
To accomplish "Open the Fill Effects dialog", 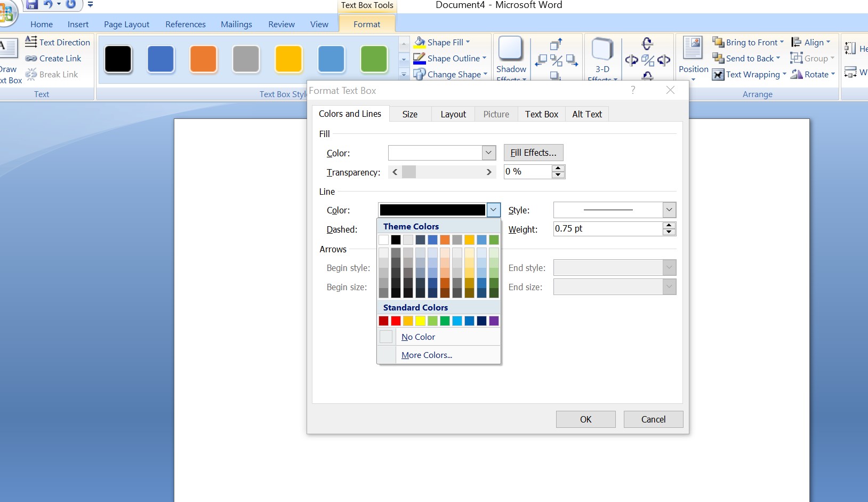I will click(x=533, y=153).
